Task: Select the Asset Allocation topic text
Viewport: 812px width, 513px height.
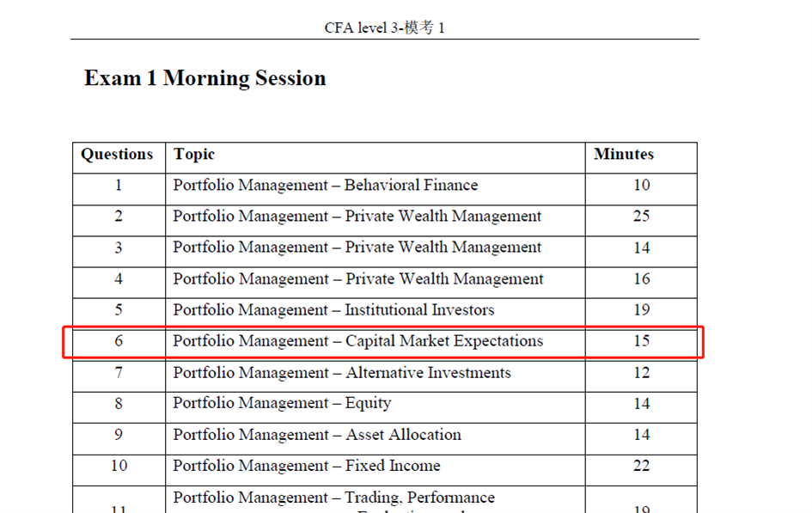Action: [x=316, y=435]
